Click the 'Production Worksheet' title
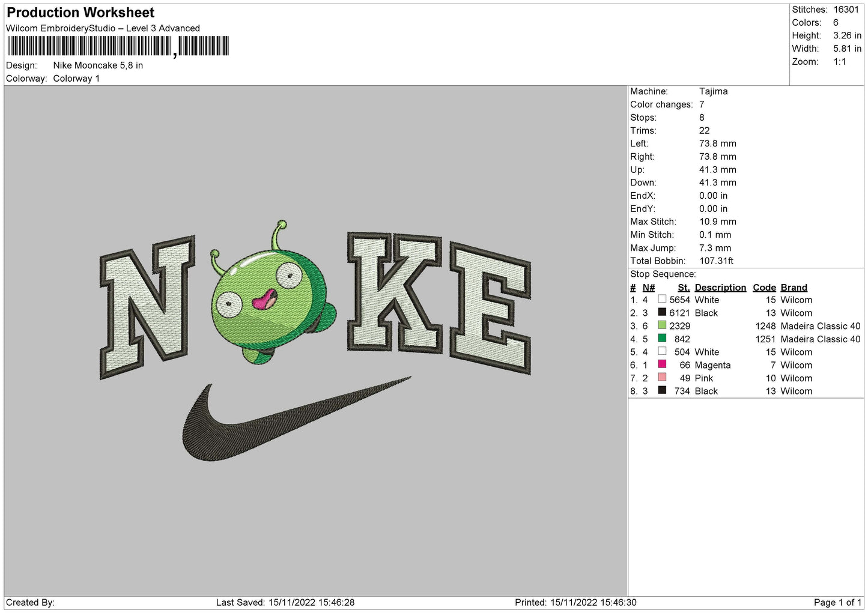 80,13
